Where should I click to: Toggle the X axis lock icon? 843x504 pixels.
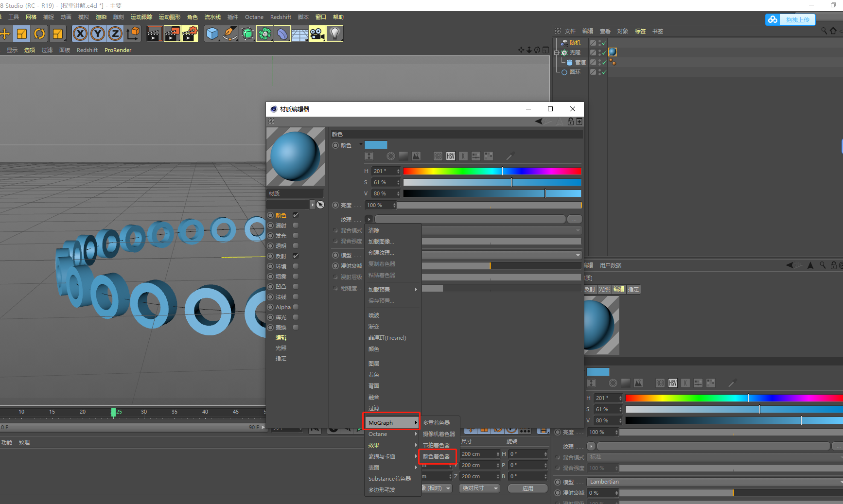[x=80, y=34]
